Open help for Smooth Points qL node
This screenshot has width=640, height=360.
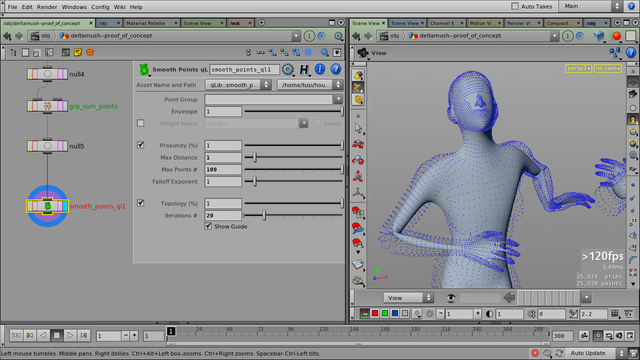336,69
